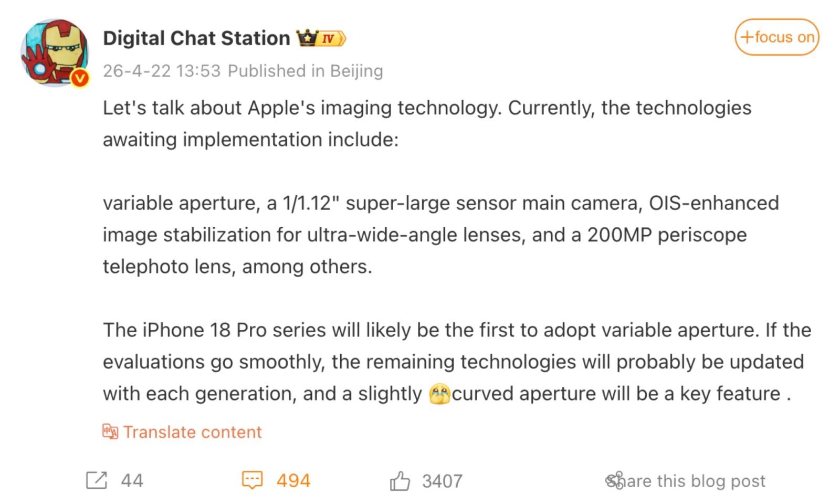
Task: Click the comment count 494
Action: [x=293, y=481]
